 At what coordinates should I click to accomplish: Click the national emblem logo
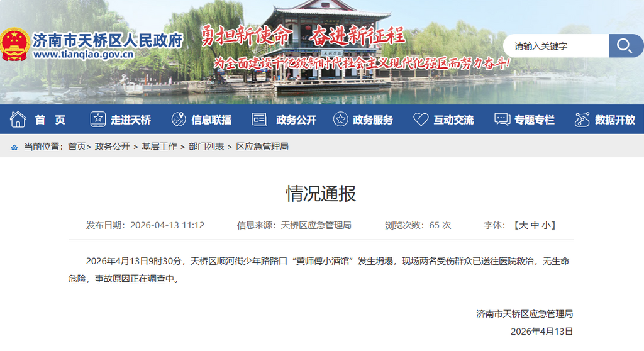(x=14, y=44)
